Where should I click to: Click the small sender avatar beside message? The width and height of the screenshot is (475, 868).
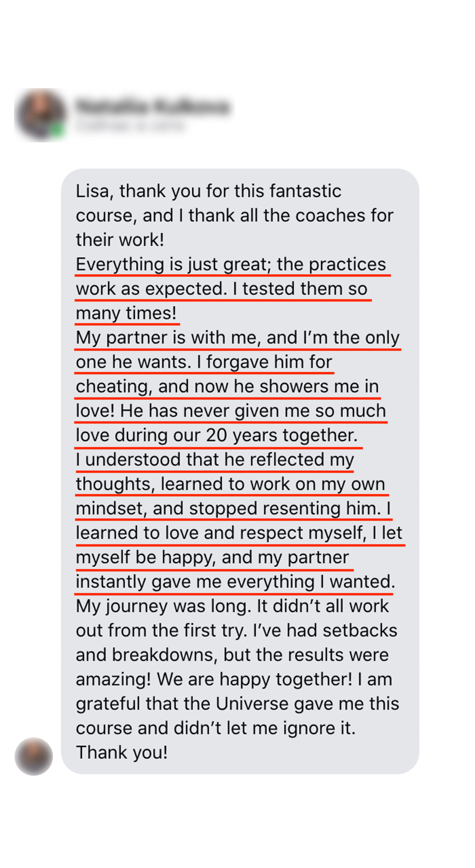point(33,756)
